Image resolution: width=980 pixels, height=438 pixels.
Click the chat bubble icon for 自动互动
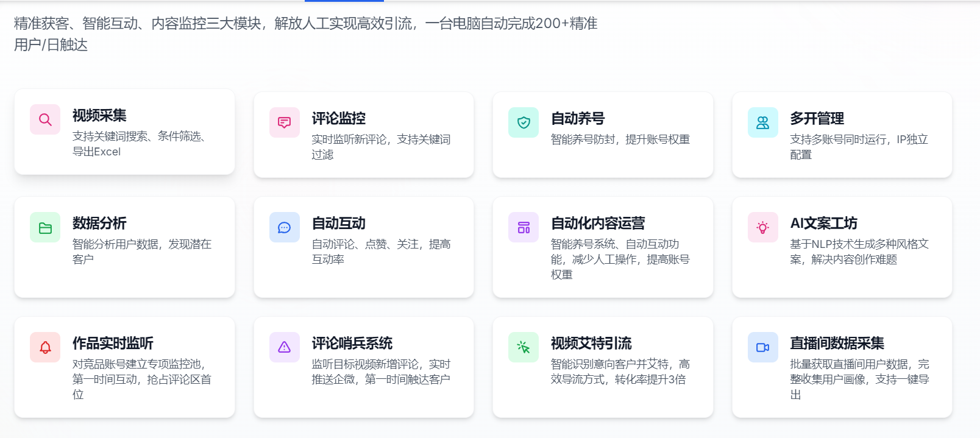[x=284, y=227]
